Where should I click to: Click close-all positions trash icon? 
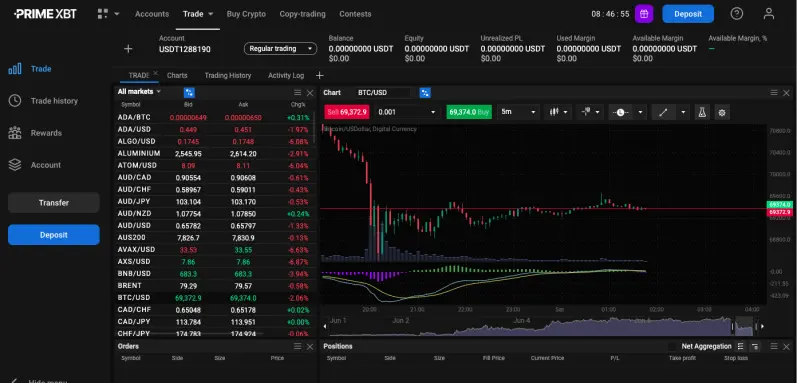(755, 346)
